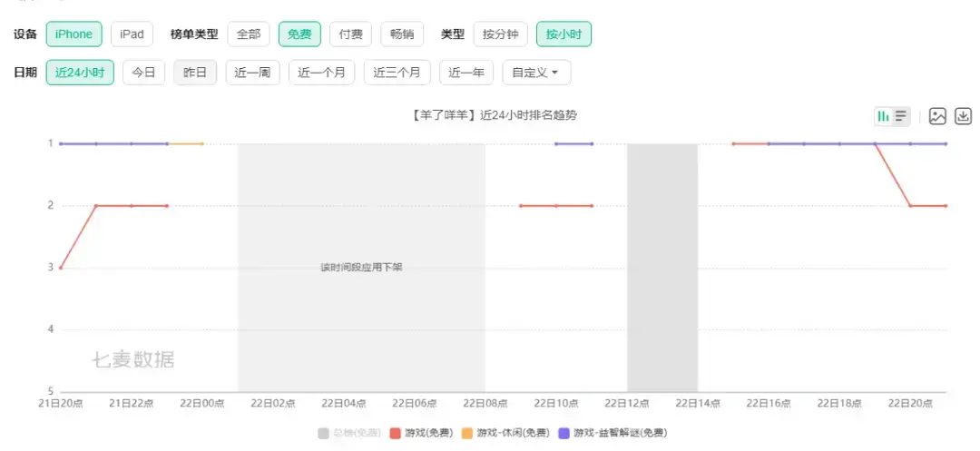980x451 pixels.
Task: Switch to chart view icon
Action: [883, 116]
